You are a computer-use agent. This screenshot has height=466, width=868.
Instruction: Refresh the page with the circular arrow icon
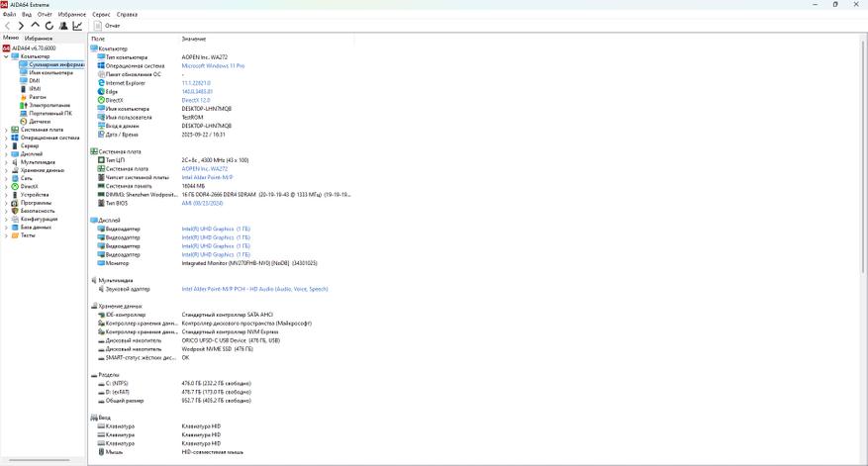pyautogui.click(x=49, y=26)
